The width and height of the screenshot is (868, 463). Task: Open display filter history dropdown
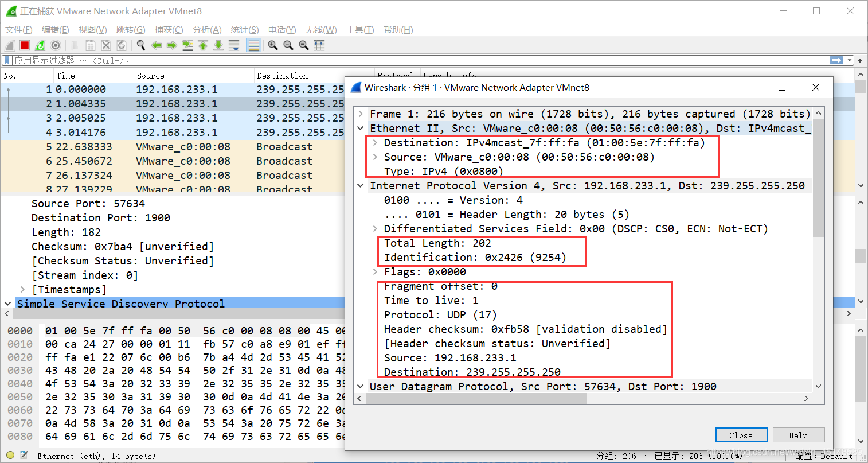coord(850,60)
